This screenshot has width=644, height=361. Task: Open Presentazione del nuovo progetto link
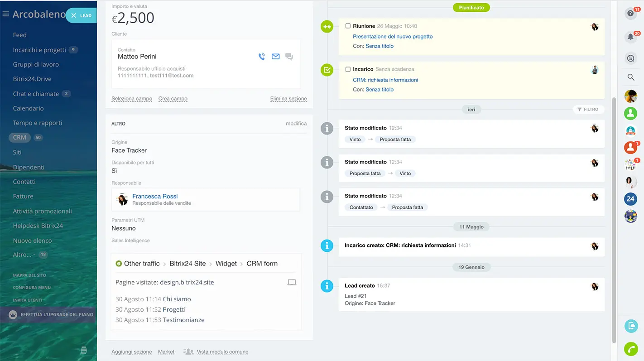393,36
